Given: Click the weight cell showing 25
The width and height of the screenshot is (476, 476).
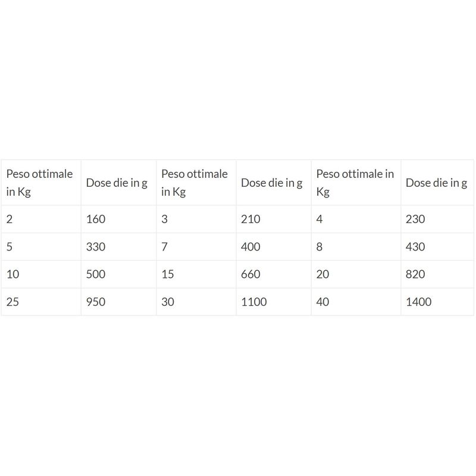Looking at the screenshot, I should click(12, 302).
